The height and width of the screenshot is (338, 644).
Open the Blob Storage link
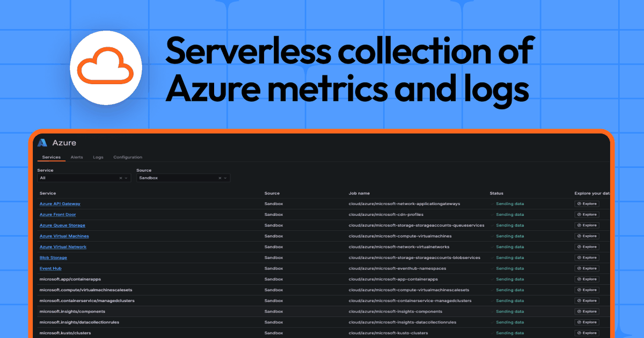point(53,258)
